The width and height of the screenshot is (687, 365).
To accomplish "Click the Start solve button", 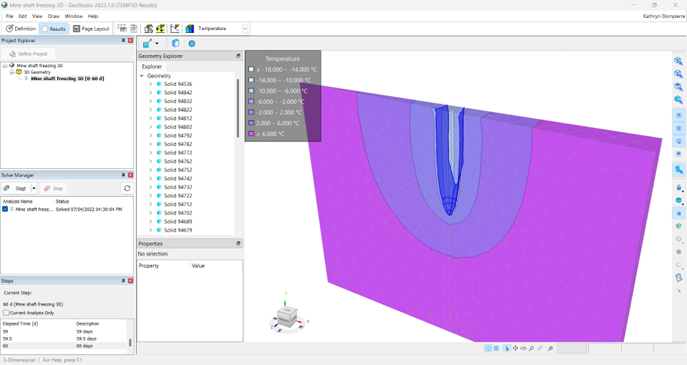I will pyautogui.click(x=16, y=188).
